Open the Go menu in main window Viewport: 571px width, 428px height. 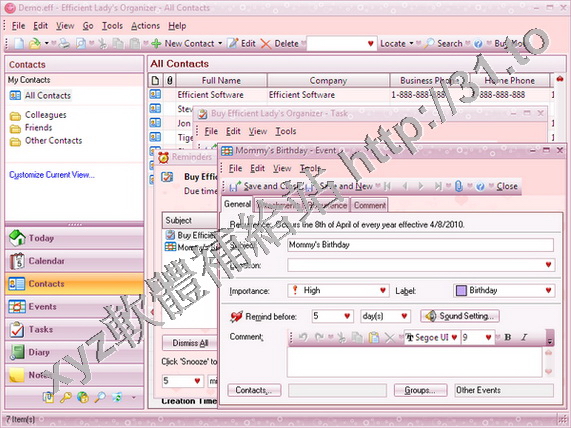(x=88, y=26)
